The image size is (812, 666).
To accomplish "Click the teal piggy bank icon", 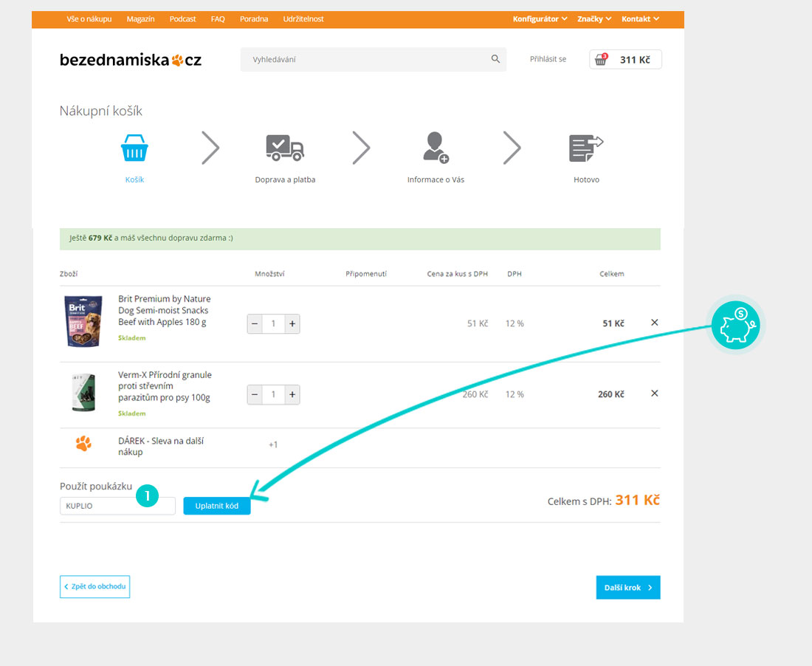I will pyautogui.click(x=735, y=326).
